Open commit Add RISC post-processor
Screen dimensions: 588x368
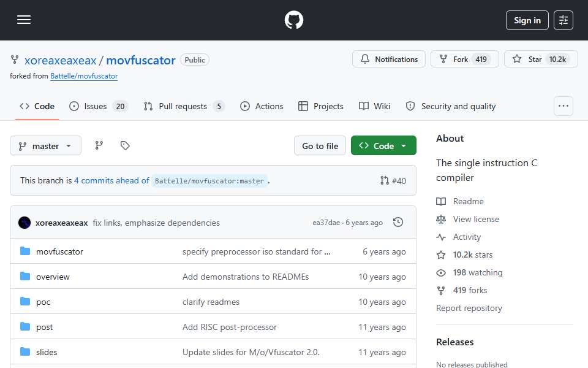(230, 327)
